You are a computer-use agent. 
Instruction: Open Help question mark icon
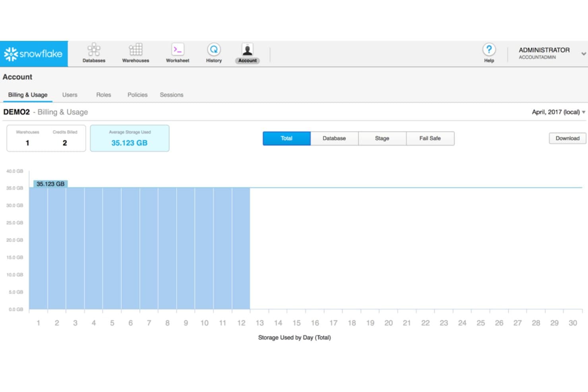click(489, 50)
